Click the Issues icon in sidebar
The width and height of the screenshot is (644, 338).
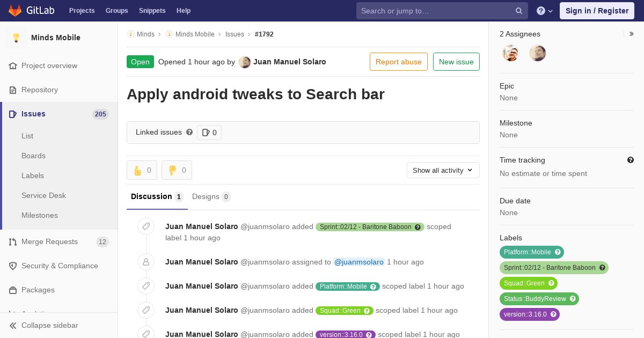tap(13, 114)
